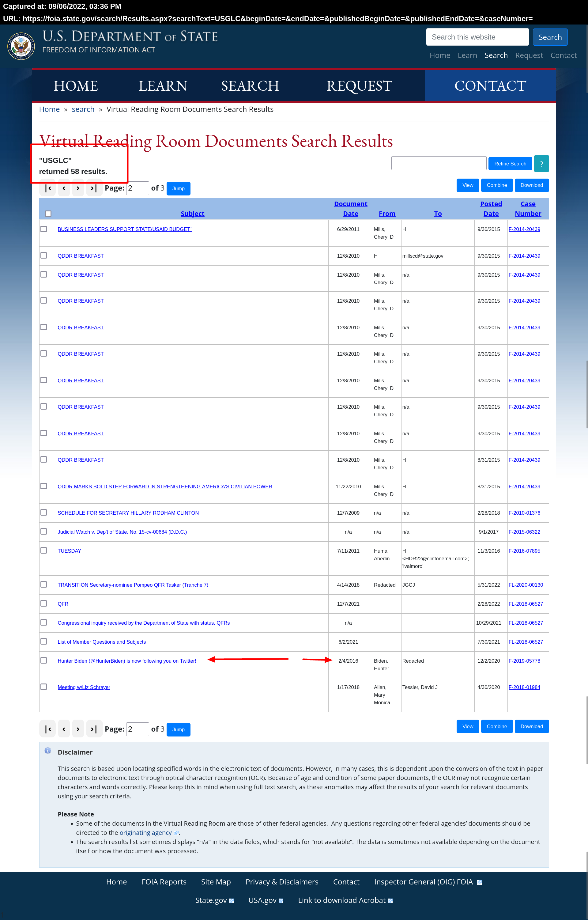Open Privacy & Disclaimers footer link
Image resolution: width=588 pixels, height=920 pixels.
(282, 882)
